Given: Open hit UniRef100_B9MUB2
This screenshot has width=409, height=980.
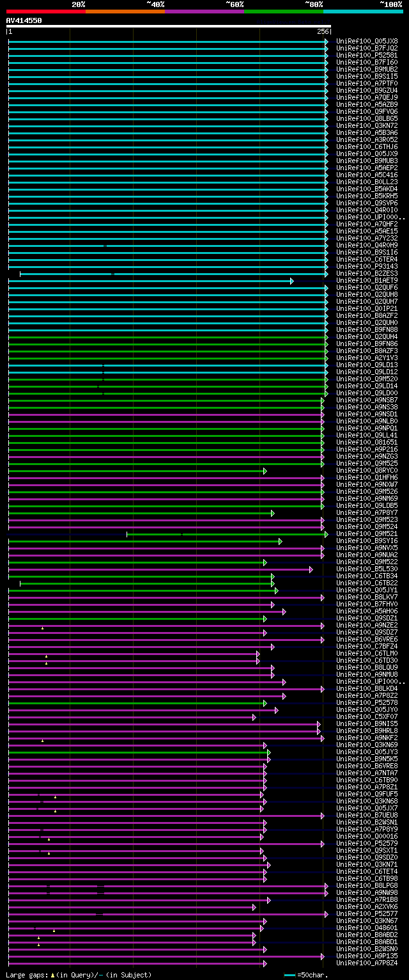Looking at the screenshot, I should (367, 69).
